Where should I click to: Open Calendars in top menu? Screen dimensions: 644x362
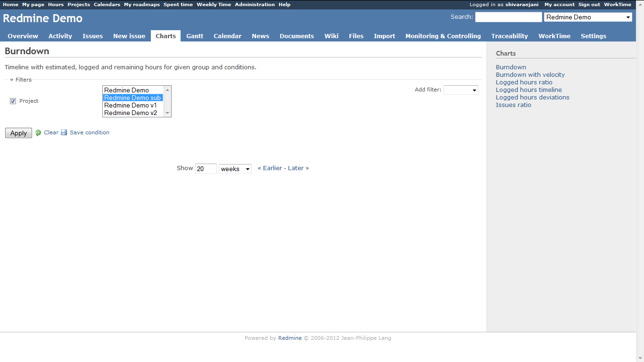tap(107, 4)
